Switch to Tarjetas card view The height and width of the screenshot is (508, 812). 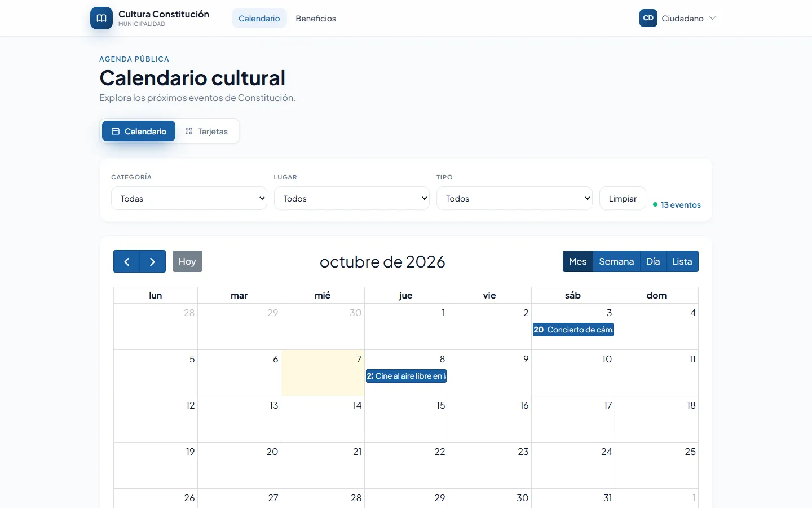click(x=206, y=131)
